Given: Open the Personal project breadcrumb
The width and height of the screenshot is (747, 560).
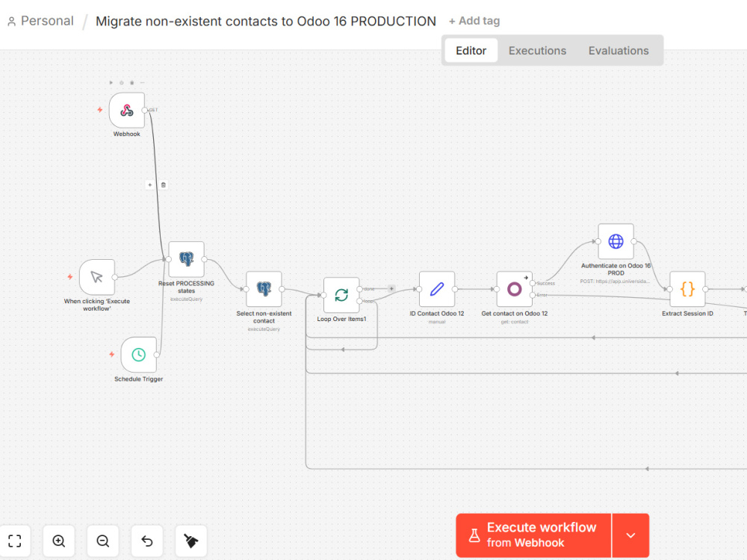Looking at the screenshot, I should click(41, 21).
